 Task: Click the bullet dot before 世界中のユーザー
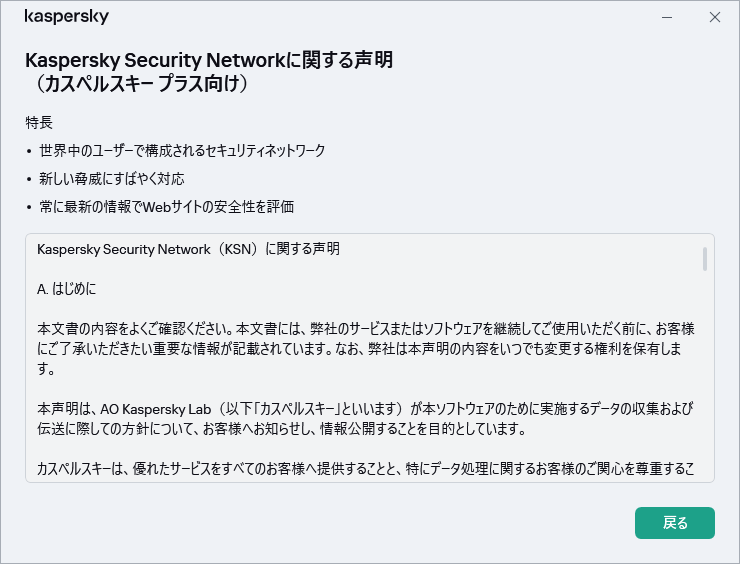29,151
